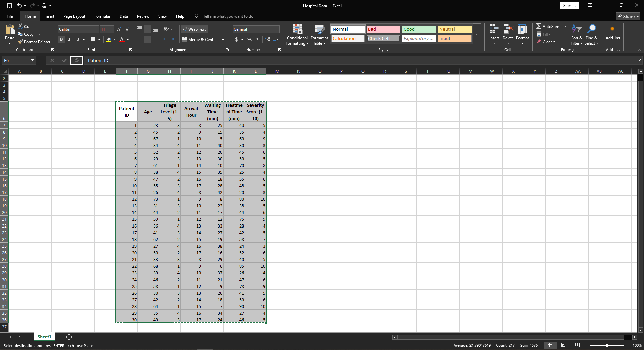644x350 pixels.
Task: Click the Fill button
Action: (544, 34)
